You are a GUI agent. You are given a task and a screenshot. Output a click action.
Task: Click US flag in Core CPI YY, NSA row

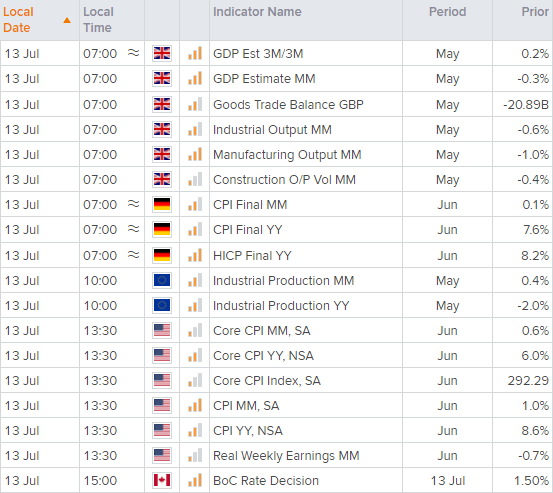coord(162,356)
